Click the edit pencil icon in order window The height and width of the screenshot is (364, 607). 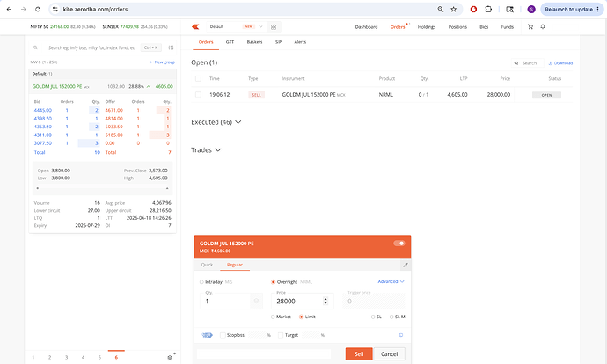tap(406, 265)
